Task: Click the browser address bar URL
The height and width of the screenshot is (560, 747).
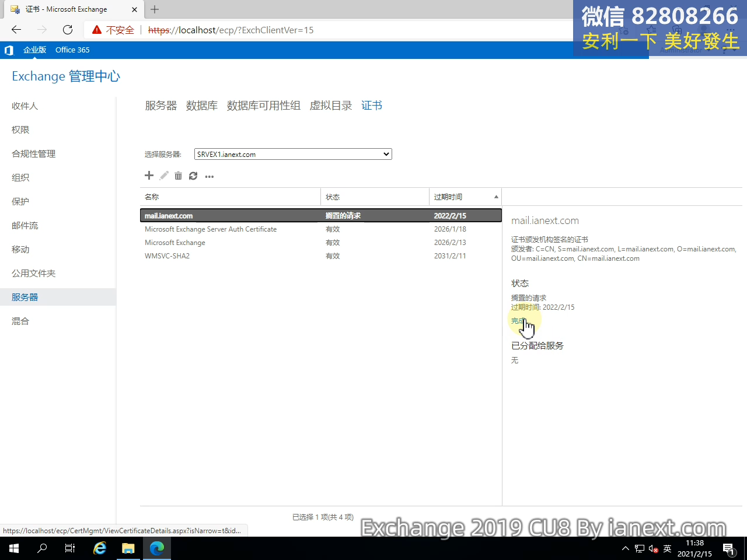Action: pyautogui.click(x=231, y=30)
